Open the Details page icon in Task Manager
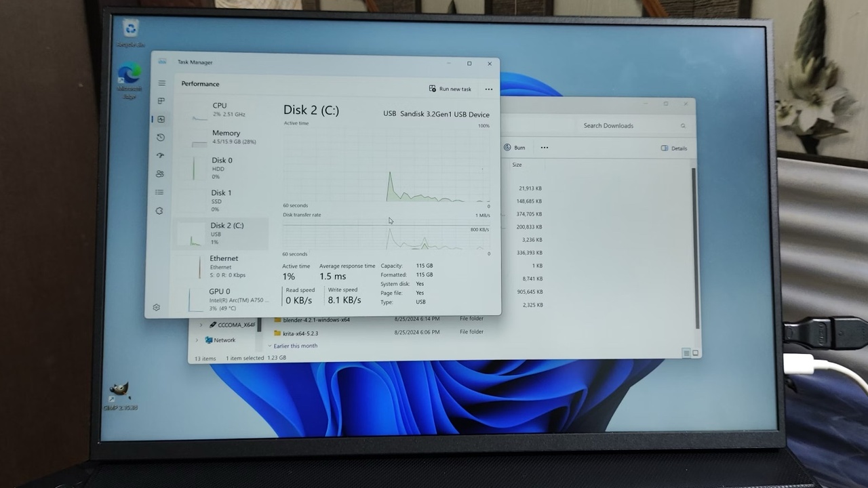Screen dimensions: 868x488 159,192
